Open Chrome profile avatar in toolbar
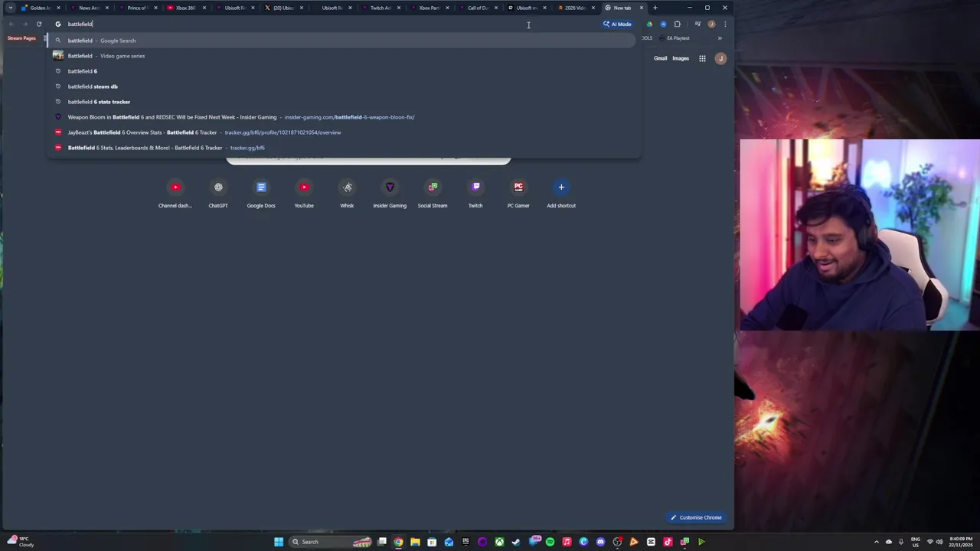980x551 pixels. click(711, 24)
